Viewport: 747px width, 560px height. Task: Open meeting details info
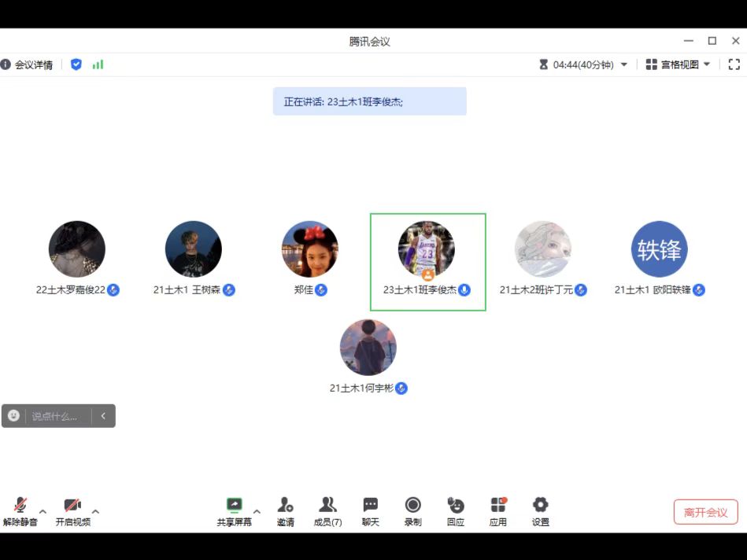point(27,64)
